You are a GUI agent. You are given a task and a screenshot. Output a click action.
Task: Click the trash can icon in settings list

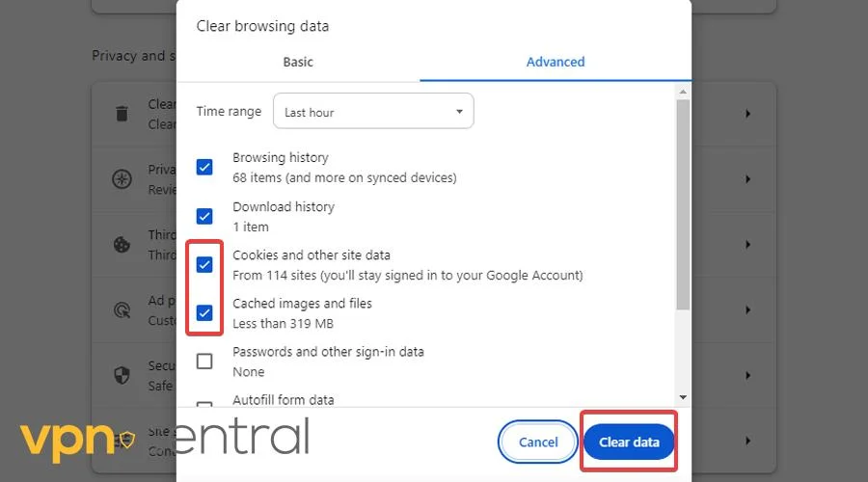pos(122,114)
